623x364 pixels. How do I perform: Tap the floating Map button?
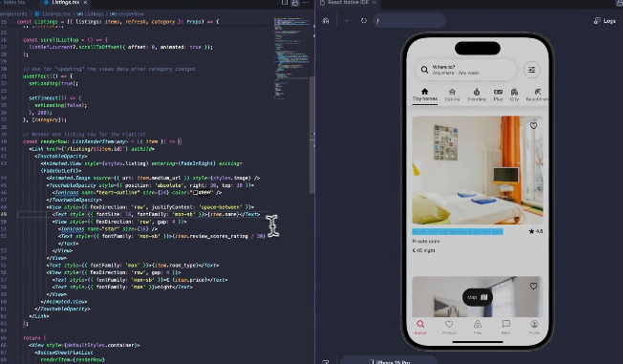click(x=477, y=297)
